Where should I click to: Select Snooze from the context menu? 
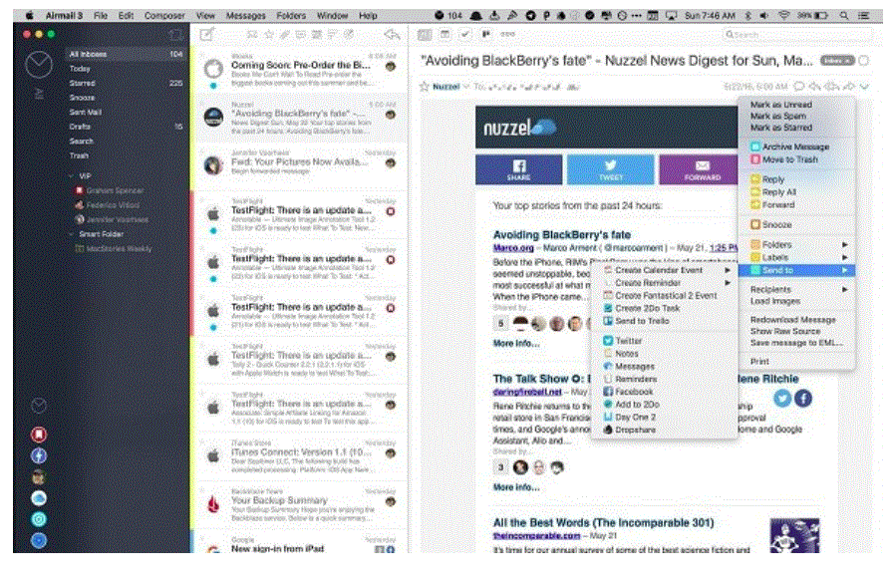(796, 224)
